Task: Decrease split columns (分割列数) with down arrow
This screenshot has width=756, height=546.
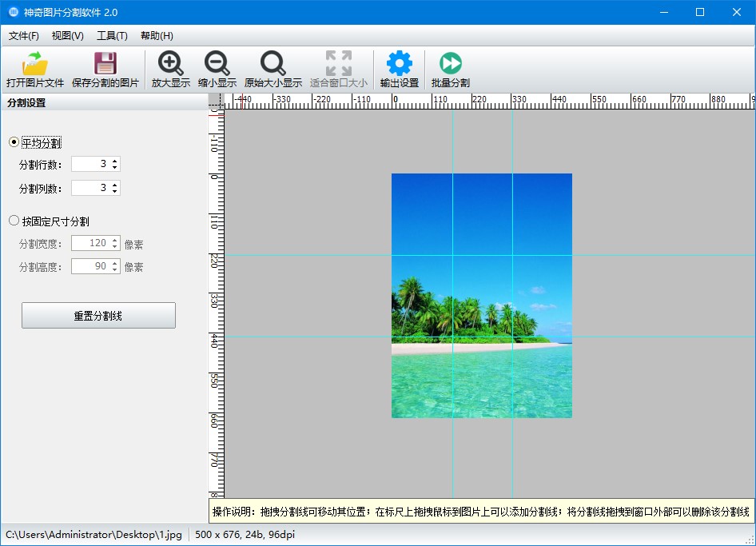Action: [115, 191]
